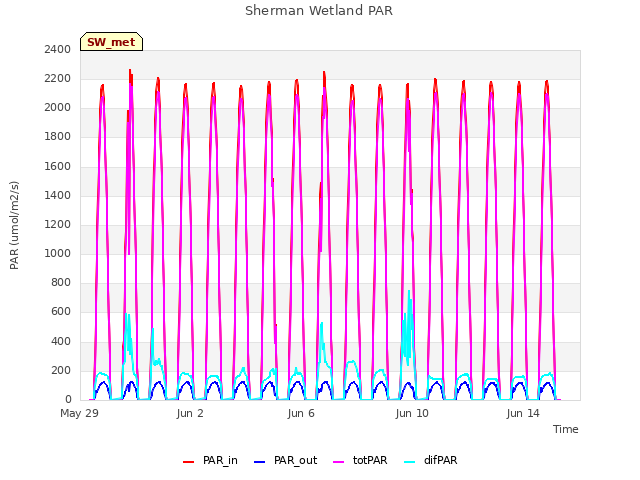This screenshot has width=640, height=480.
Task: Click the Jun 6 x-axis tick label
Action: (301, 413)
